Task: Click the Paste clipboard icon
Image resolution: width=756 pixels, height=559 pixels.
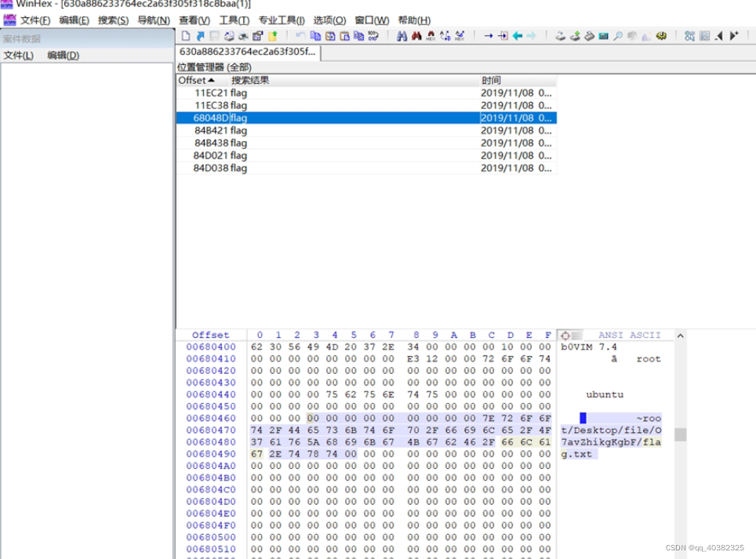Action: point(344,35)
